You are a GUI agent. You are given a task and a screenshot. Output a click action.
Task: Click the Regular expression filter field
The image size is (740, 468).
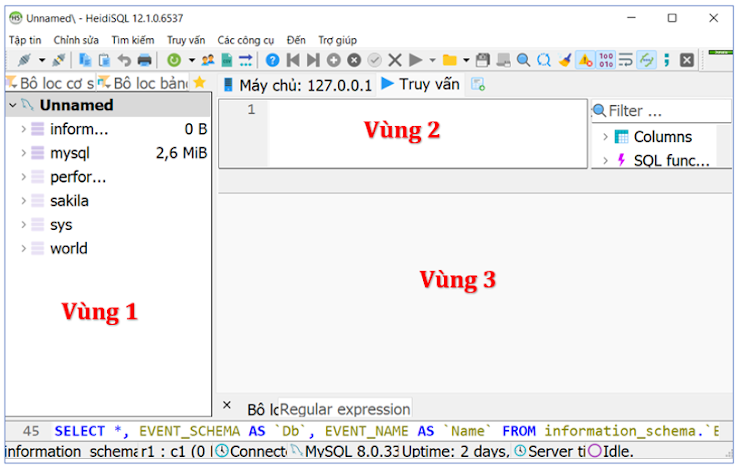[x=345, y=409]
